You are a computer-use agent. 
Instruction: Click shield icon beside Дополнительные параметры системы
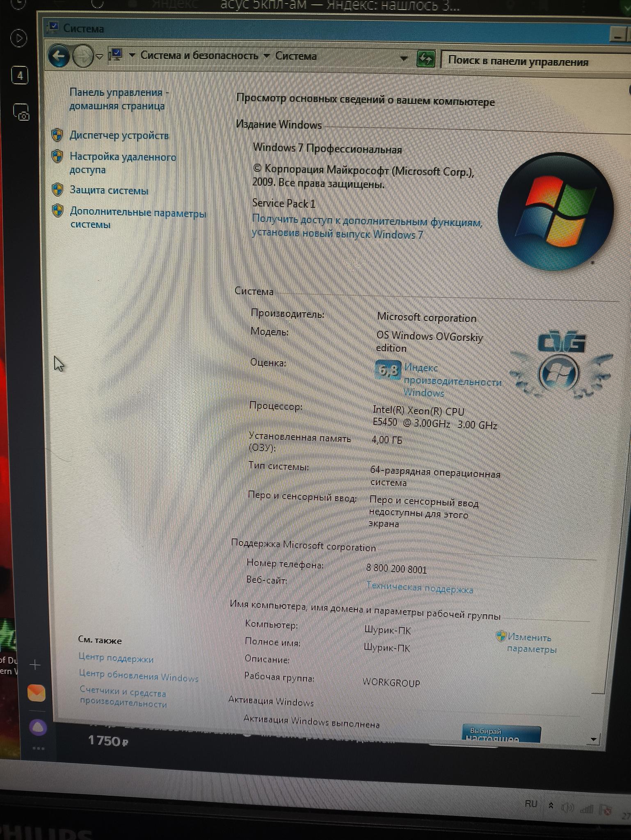[x=57, y=210]
